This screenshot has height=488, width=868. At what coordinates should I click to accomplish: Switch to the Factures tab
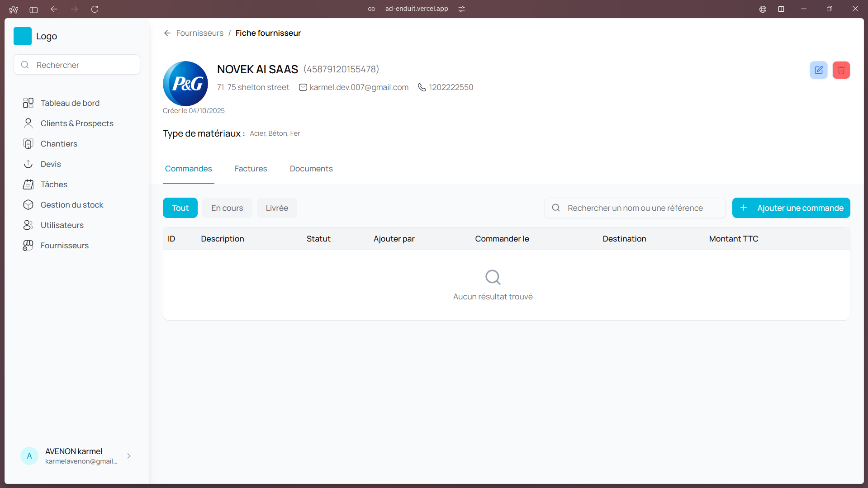click(251, 169)
